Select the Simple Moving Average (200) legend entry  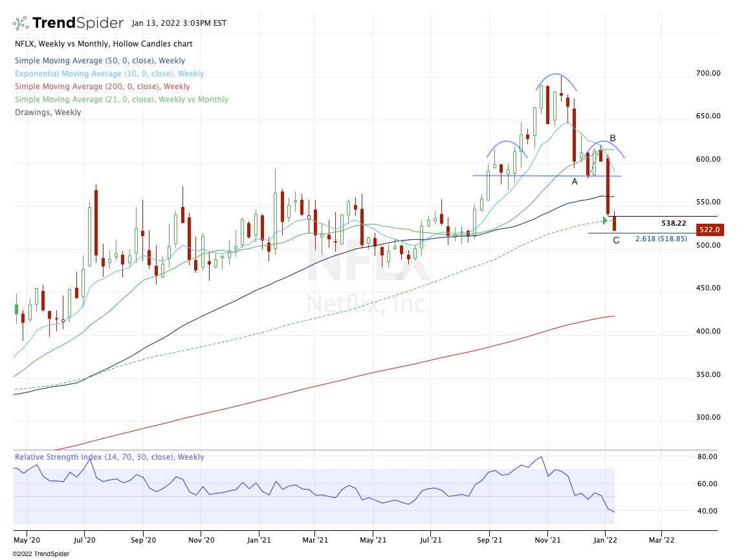point(102,87)
